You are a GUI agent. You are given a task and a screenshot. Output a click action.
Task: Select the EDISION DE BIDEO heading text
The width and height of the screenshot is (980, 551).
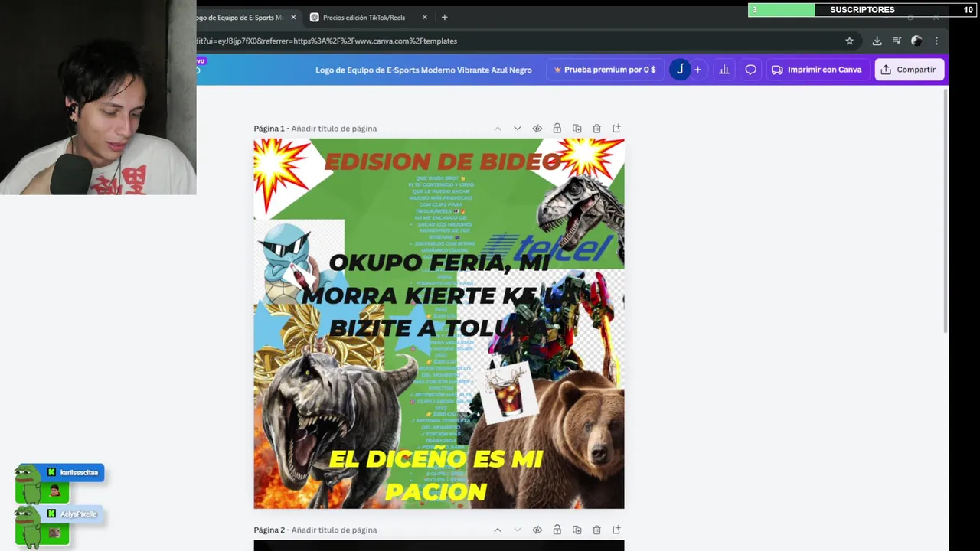click(x=443, y=161)
